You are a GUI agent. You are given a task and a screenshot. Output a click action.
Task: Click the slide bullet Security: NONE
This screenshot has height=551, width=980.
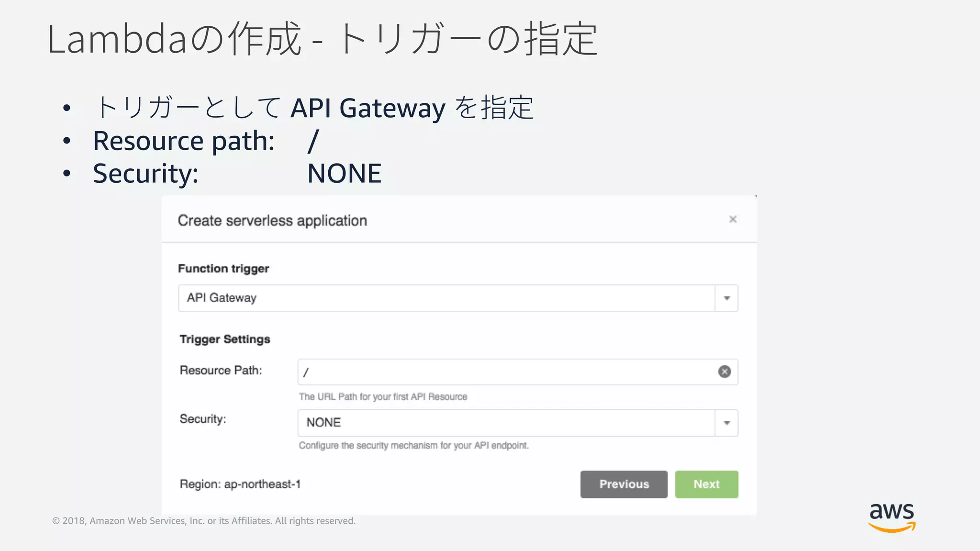(237, 173)
